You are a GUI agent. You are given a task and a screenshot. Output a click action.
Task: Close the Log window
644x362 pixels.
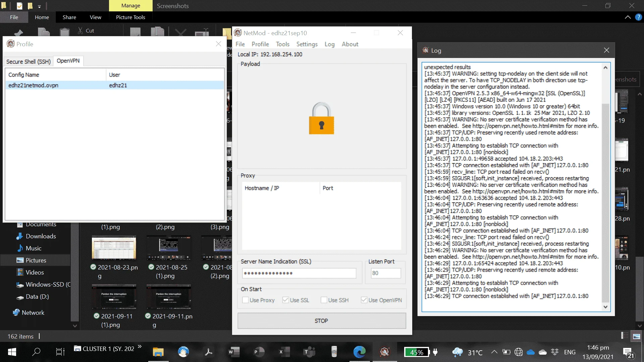(x=606, y=50)
